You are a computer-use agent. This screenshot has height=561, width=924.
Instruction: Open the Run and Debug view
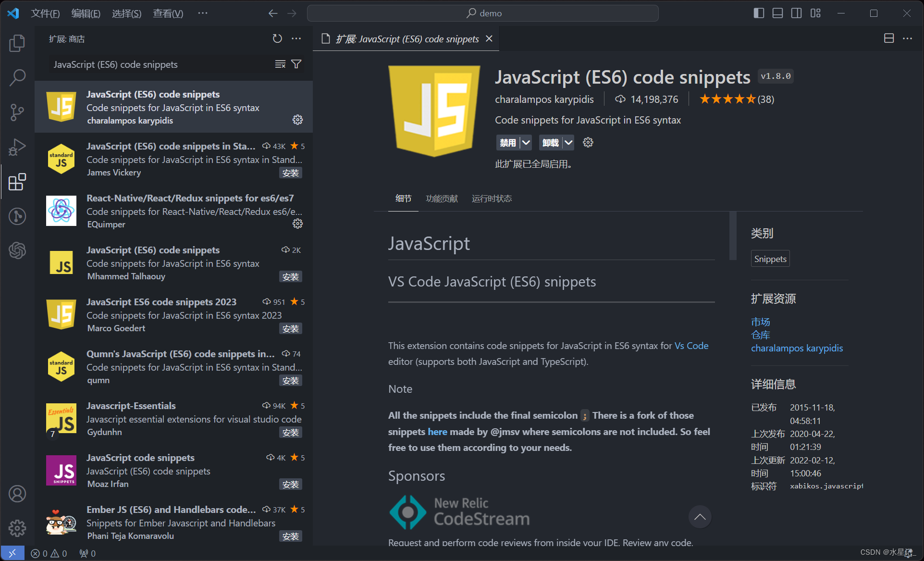(x=17, y=147)
